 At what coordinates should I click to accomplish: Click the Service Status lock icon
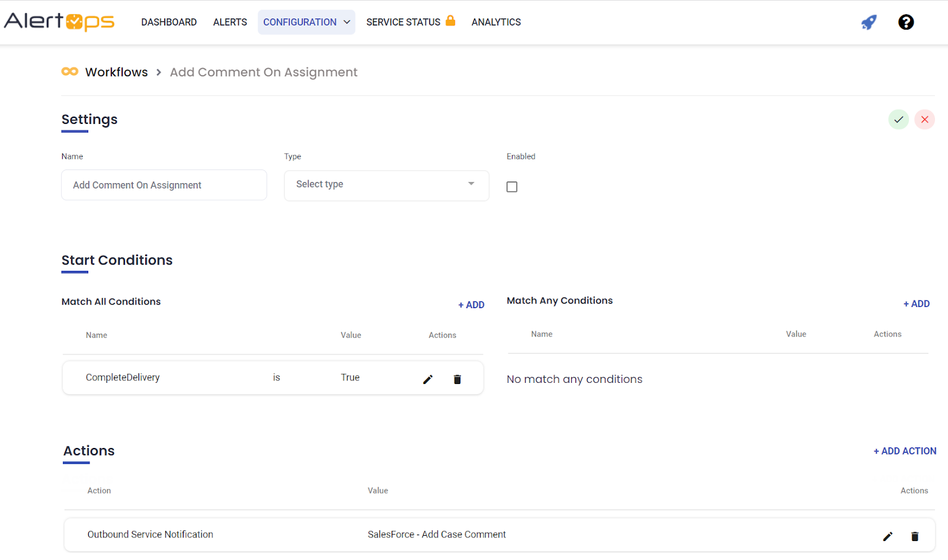(450, 21)
